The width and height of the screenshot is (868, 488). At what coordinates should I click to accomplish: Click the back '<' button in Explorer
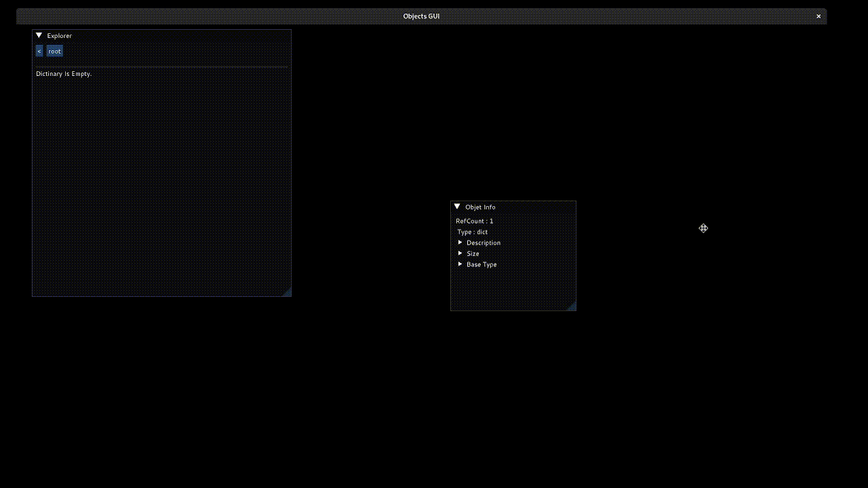point(39,51)
